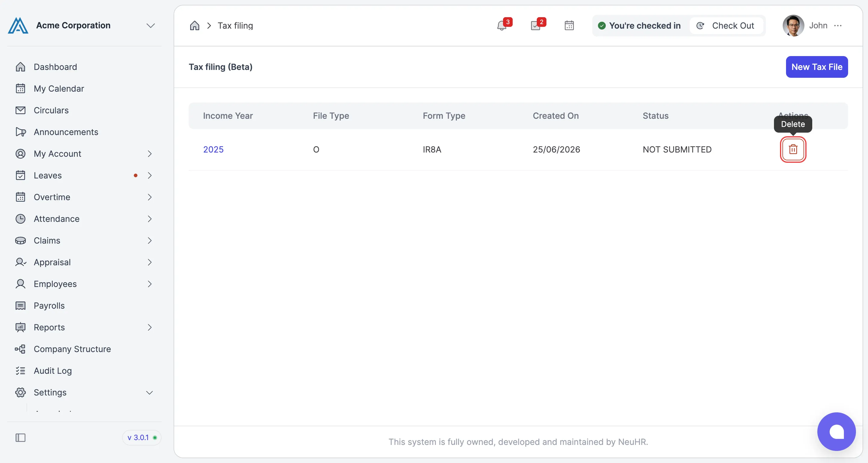Click the Company Structure hierarchy icon

(20, 349)
